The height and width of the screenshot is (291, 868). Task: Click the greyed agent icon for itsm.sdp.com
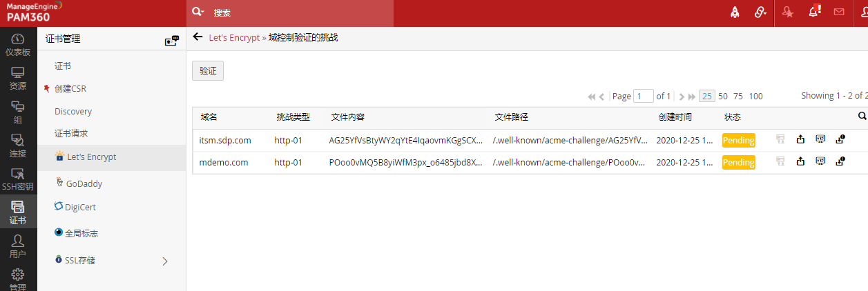click(780, 140)
